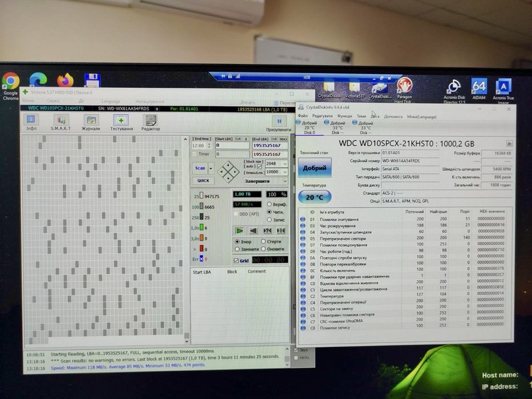Open Мова(Language) menu in CrystalDiskInfo
The image size is (532, 399).
pos(422,117)
